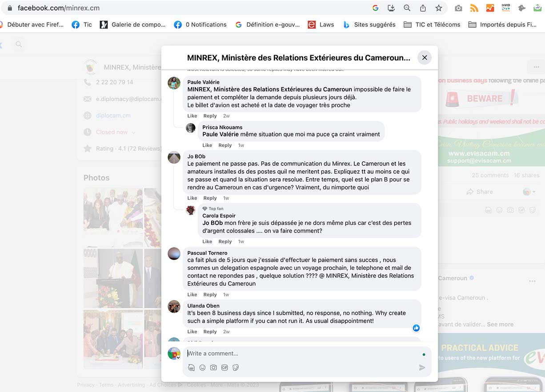The width and height of the screenshot is (545, 392).
Task: Open the Laws bookmark
Action: pyautogui.click(x=321, y=24)
